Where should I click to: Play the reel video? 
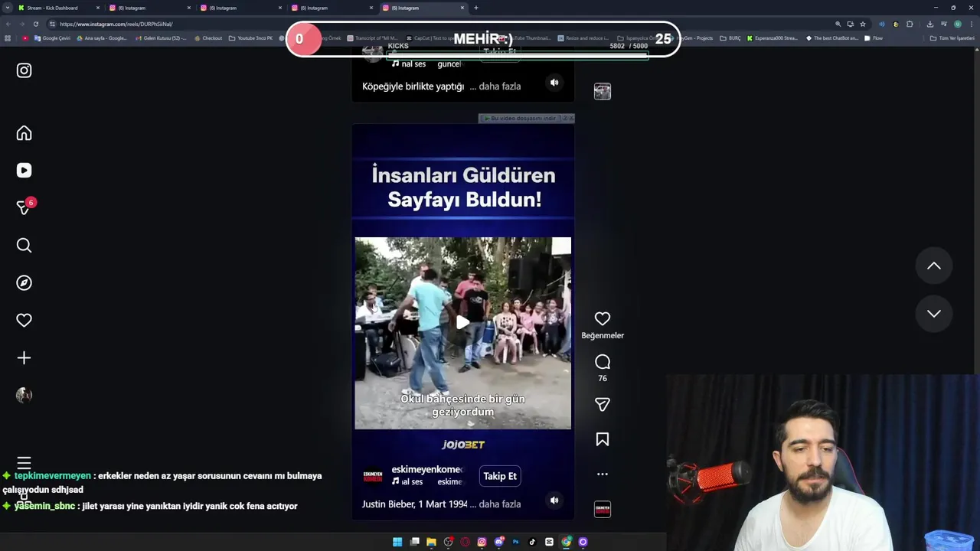462,322
